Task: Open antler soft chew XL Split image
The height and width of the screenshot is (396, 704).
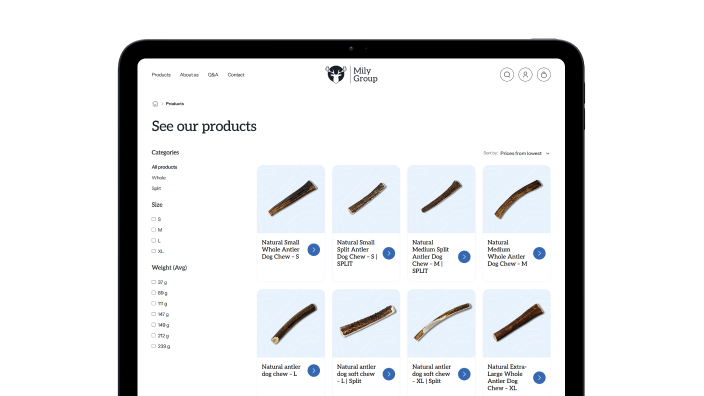Action: [441, 323]
